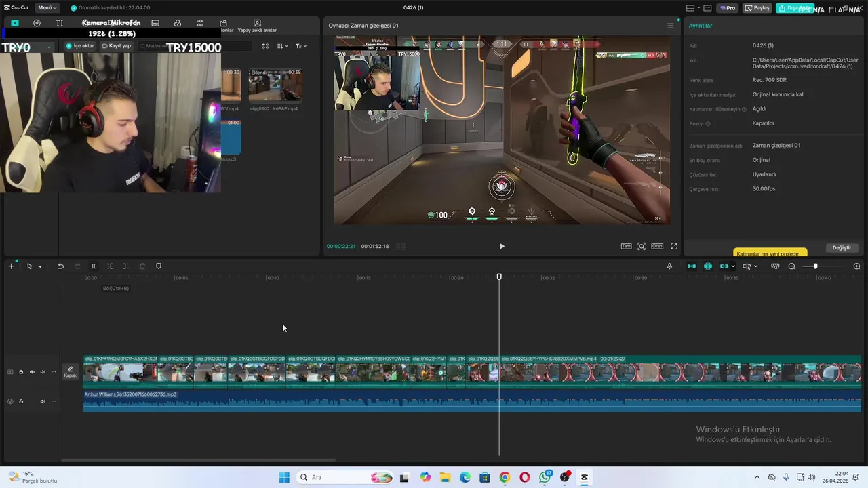
Task: Open more options for the audio track
Action: (54, 401)
